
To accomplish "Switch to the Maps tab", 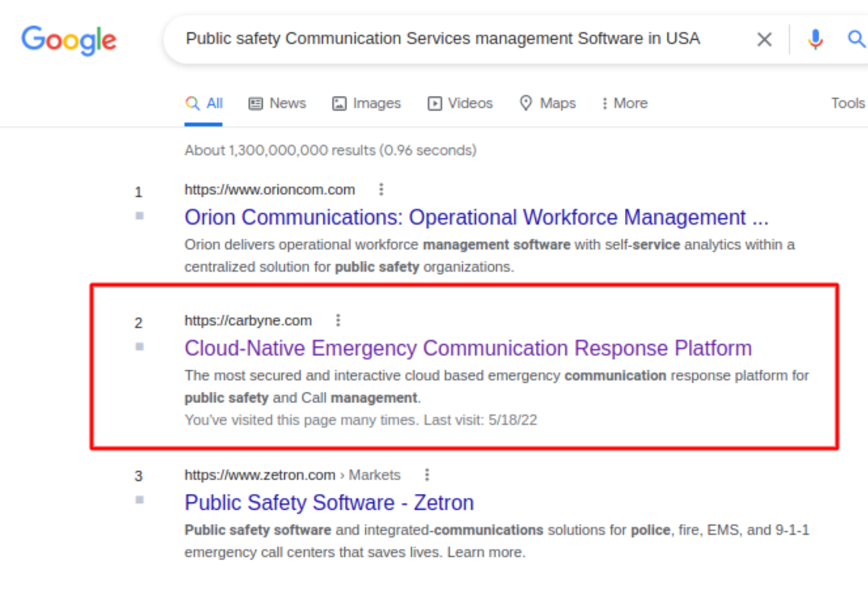I will point(547,103).
